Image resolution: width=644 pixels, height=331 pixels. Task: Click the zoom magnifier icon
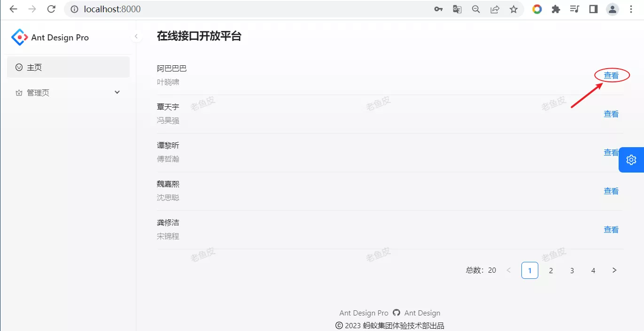[476, 9]
